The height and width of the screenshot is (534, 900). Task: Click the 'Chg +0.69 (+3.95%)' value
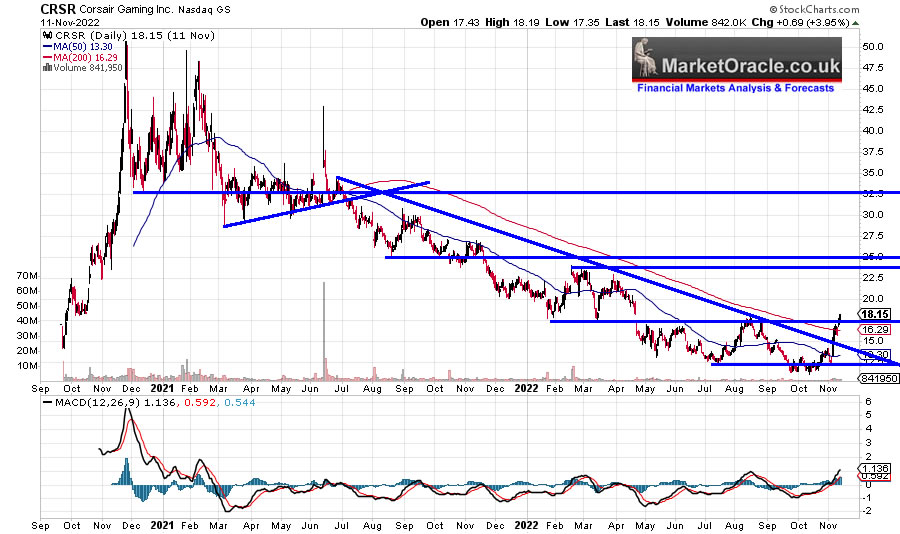click(x=800, y=22)
